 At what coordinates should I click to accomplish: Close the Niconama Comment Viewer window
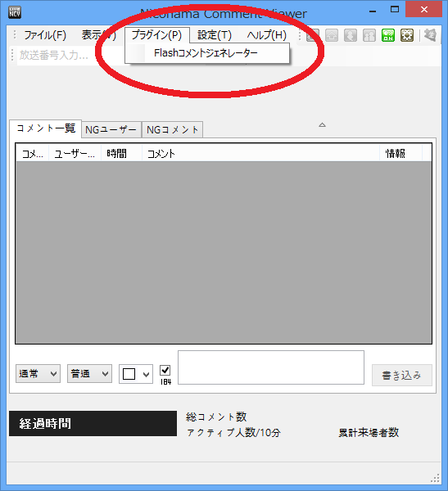click(x=424, y=9)
